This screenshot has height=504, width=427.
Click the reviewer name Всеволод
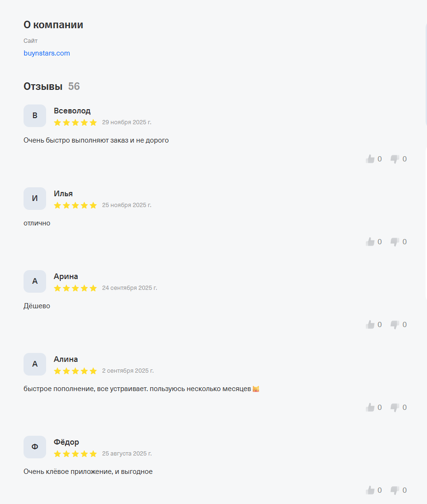click(x=72, y=111)
